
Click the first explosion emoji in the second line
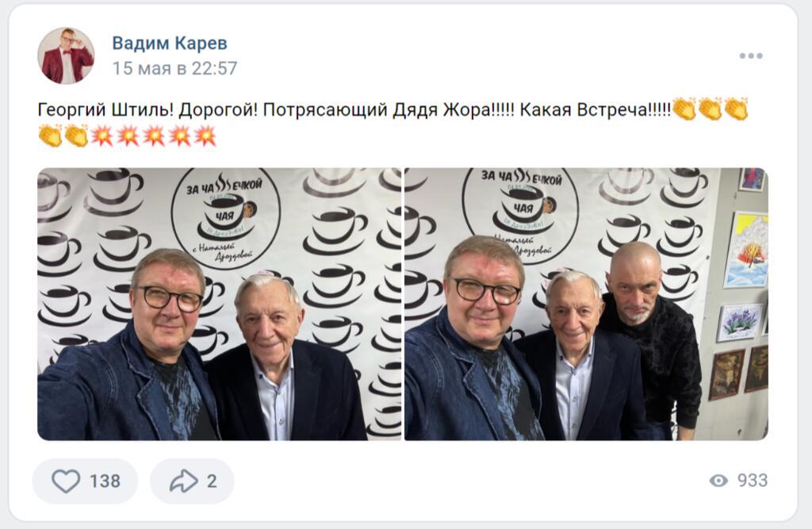(102, 136)
